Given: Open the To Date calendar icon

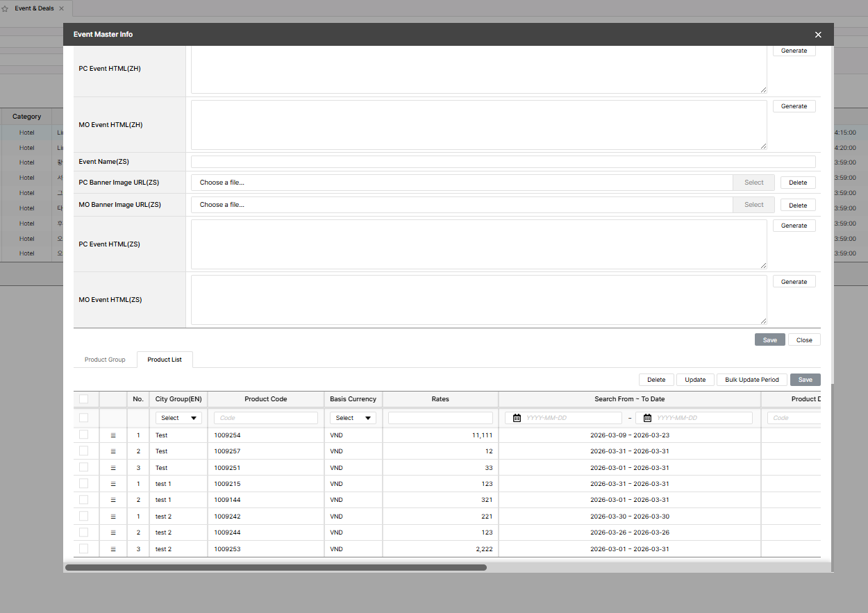Looking at the screenshot, I should [647, 418].
